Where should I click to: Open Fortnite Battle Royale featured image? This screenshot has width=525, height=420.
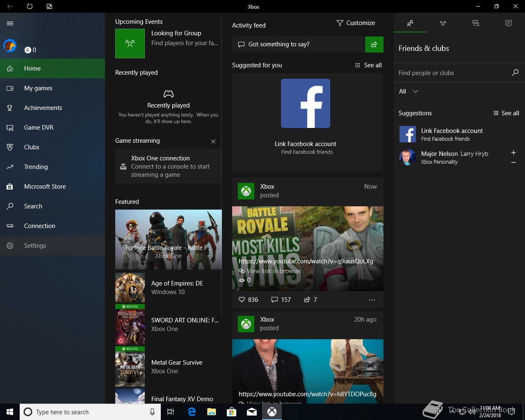tap(169, 240)
